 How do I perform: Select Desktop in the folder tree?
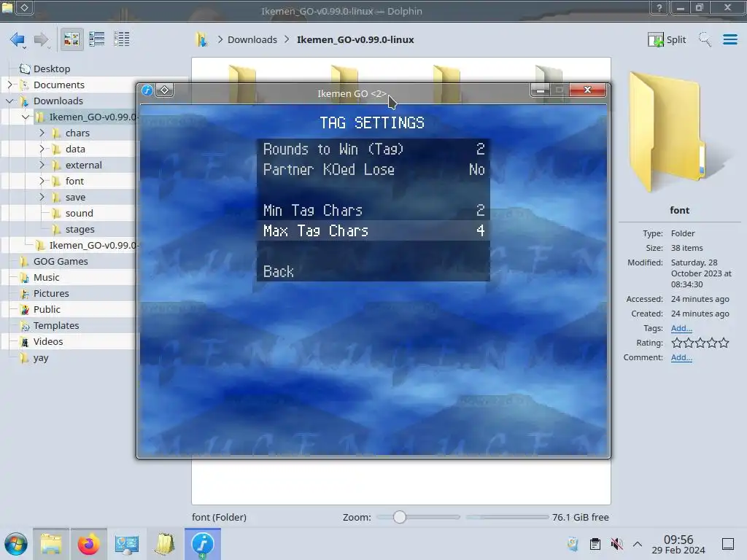pos(52,69)
